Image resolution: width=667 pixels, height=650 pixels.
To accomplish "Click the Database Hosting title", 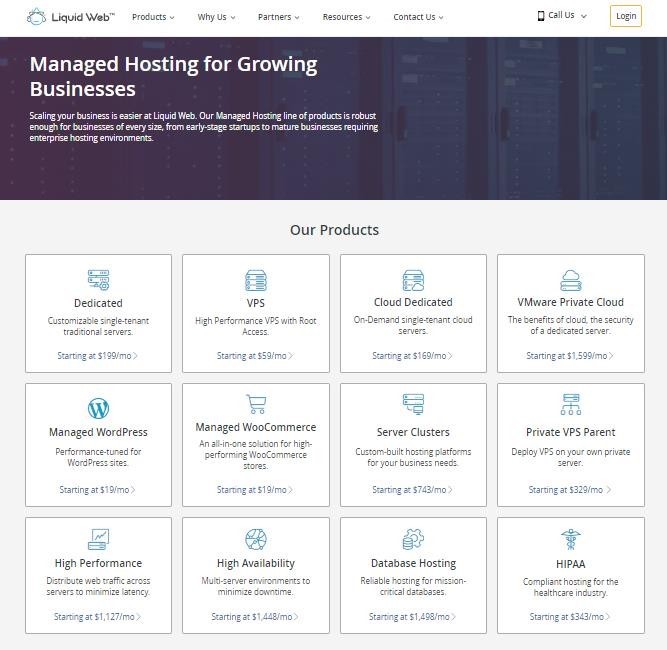I will tap(413, 563).
